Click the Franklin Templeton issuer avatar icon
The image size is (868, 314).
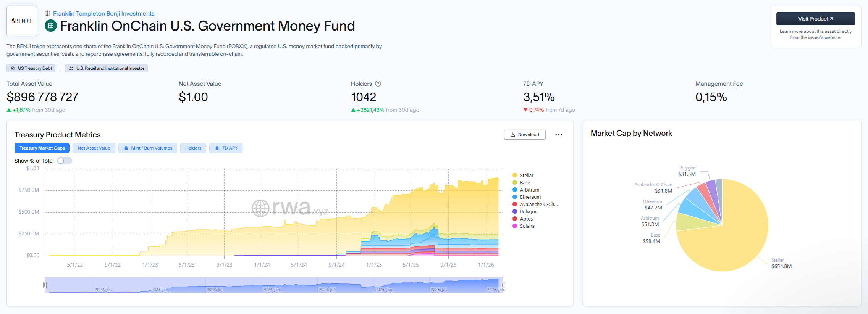pos(48,13)
